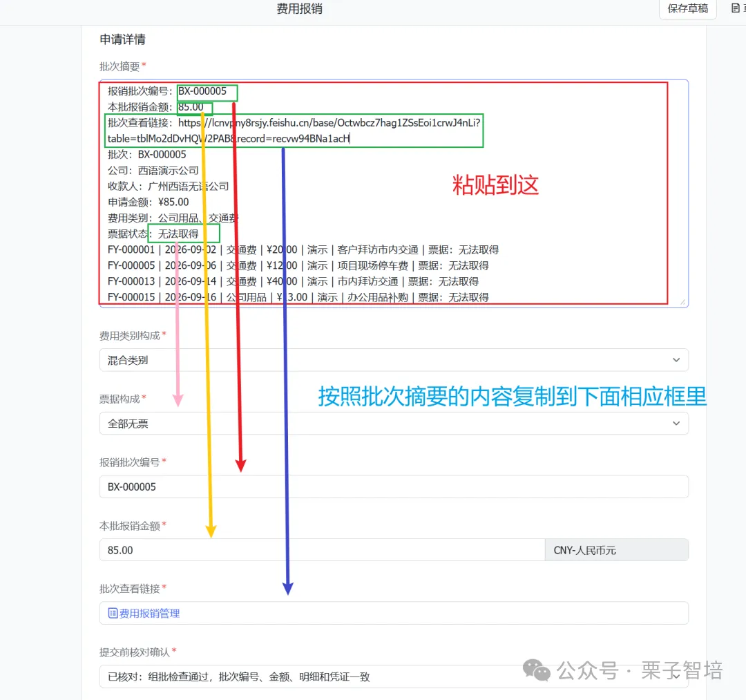Click the line 收款人: 广州西语无语公司
This screenshot has height=700, width=746.
[x=169, y=186]
